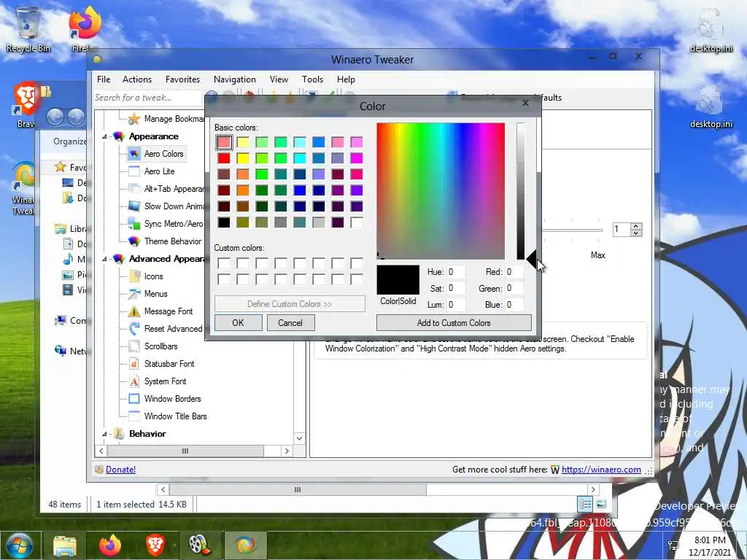
Task: Click the Donate! link
Action: tap(120, 470)
